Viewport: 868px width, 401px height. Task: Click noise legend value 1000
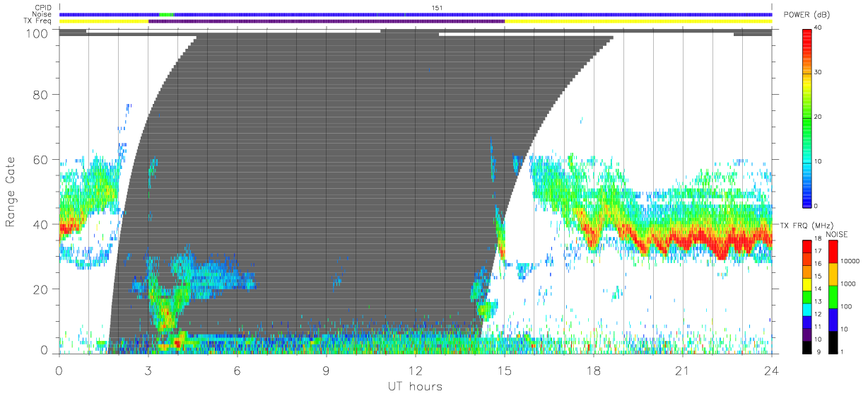point(848,284)
